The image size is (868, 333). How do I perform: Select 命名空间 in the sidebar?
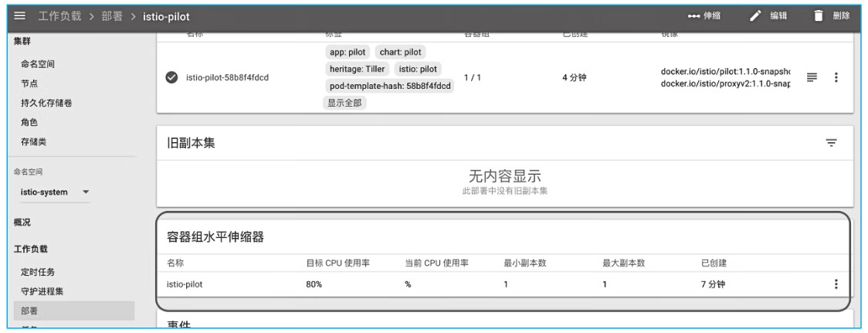click(38, 64)
